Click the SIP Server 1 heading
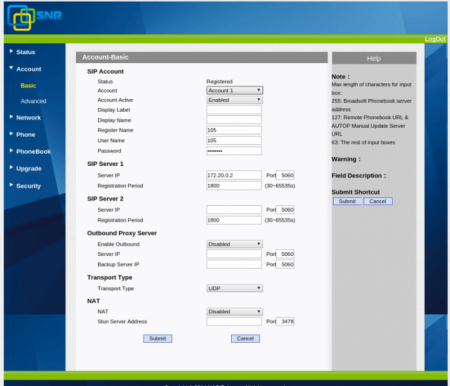The height and width of the screenshot is (386, 450). tap(105, 164)
